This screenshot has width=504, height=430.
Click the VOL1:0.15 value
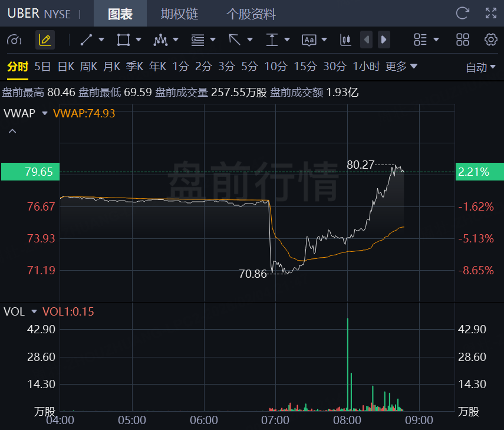pos(68,311)
